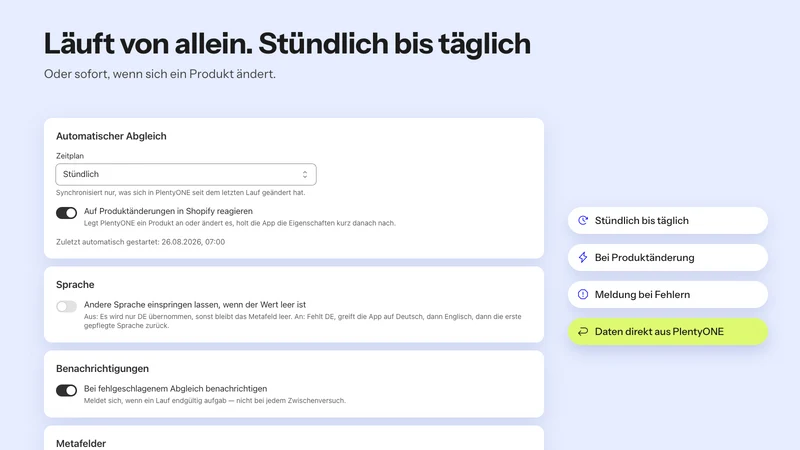Enable fallback language toggle under Sprache
This screenshot has width=800, height=450.
pyautogui.click(x=66, y=306)
